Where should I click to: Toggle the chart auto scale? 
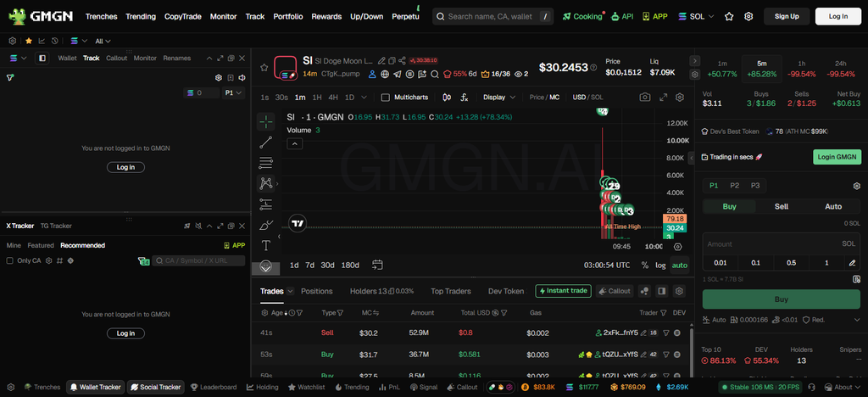[x=679, y=265]
